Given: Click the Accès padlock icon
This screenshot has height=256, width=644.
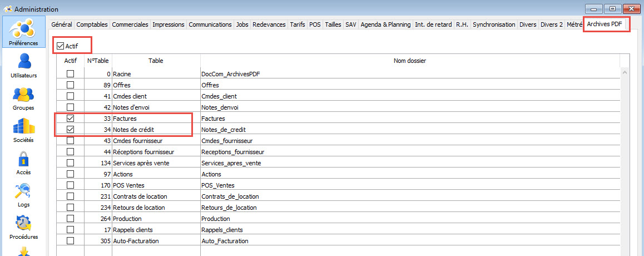Looking at the screenshot, I should point(23,161).
